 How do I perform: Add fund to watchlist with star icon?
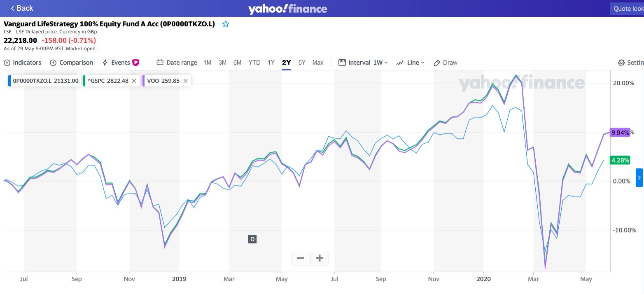[225, 24]
